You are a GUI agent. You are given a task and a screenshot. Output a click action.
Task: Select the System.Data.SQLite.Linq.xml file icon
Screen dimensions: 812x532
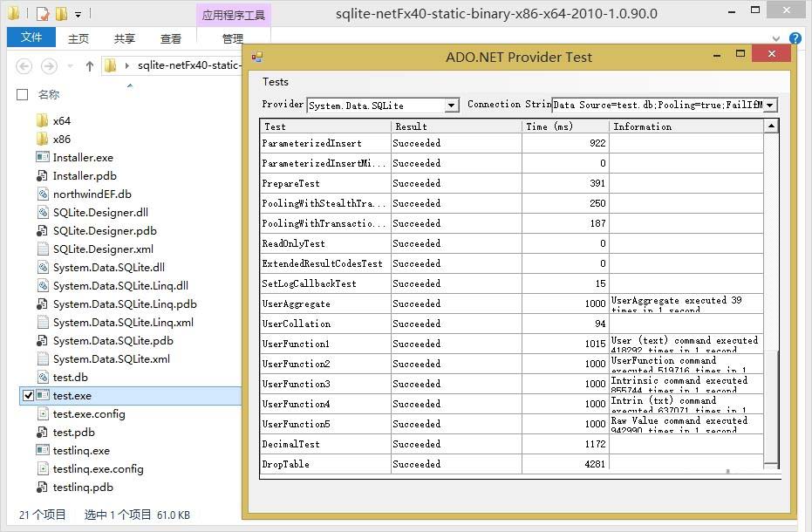pyautogui.click(x=43, y=322)
